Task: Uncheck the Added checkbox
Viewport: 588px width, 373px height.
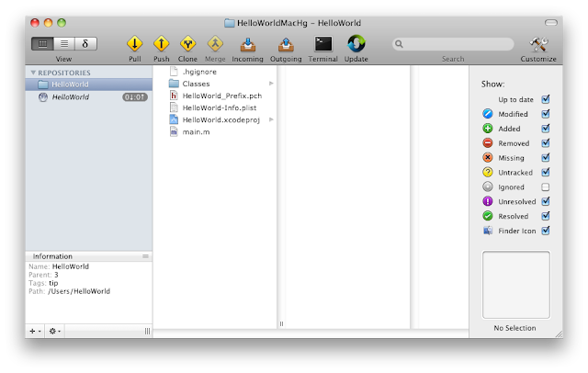Action: tap(546, 129)
